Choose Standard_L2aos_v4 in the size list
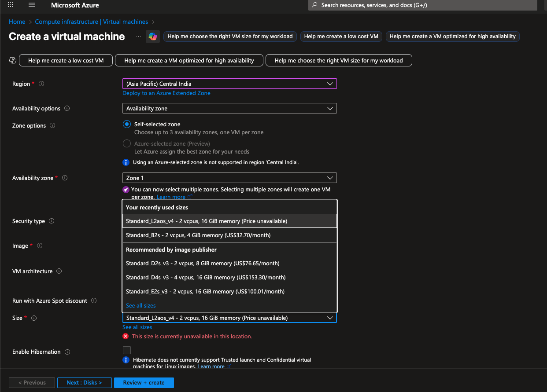This screenshot has width=547, height=392. [x=229, y=221]
